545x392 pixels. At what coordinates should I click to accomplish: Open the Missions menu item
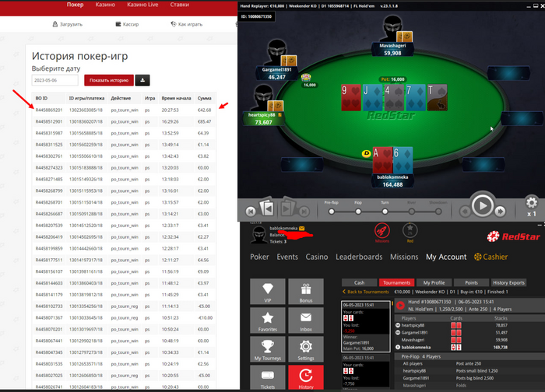pyautogui.click(x=404, y=257)
